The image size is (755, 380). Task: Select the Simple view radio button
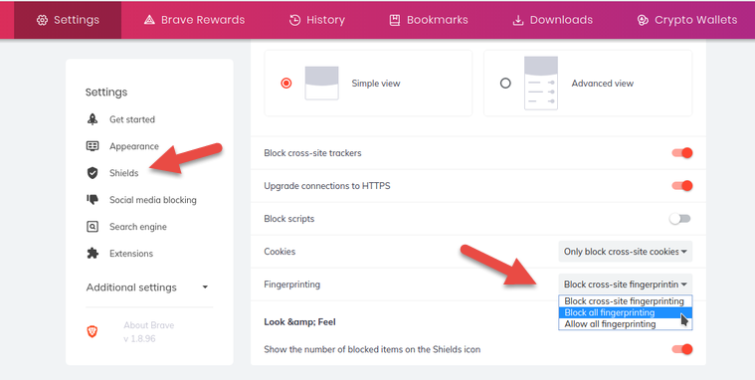point(286,83)
